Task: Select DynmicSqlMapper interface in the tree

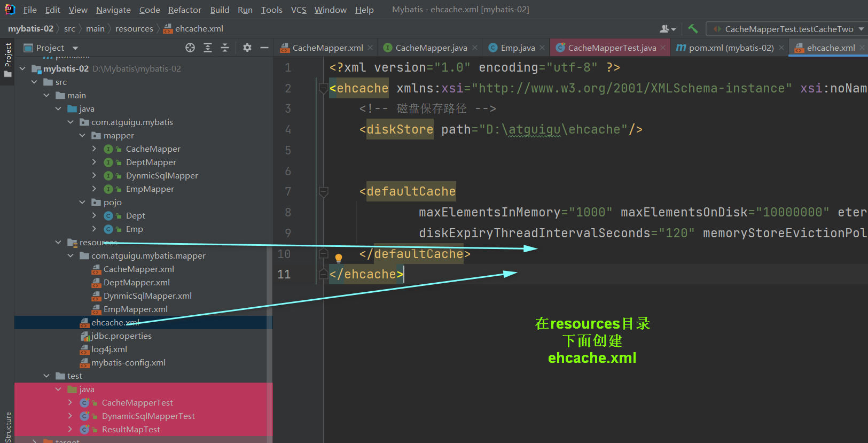Action: pyautogui.click(x=162, y=175)
